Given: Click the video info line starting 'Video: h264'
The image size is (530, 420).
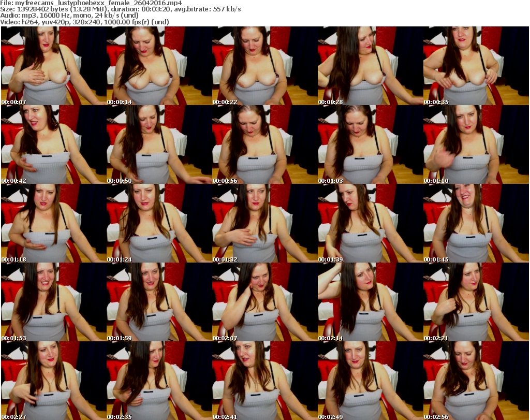Looking at the screenshot, I should pyautogui.click(x=84, y=22).
